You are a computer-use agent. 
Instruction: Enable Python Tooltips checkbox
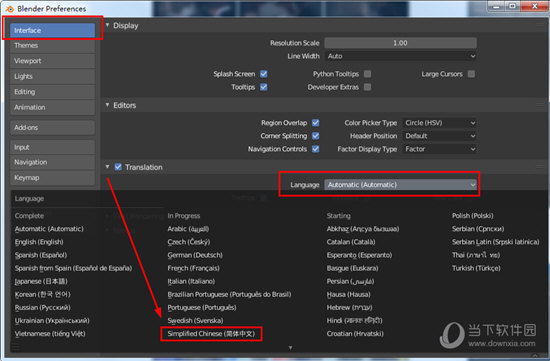[x=367, y=74]
